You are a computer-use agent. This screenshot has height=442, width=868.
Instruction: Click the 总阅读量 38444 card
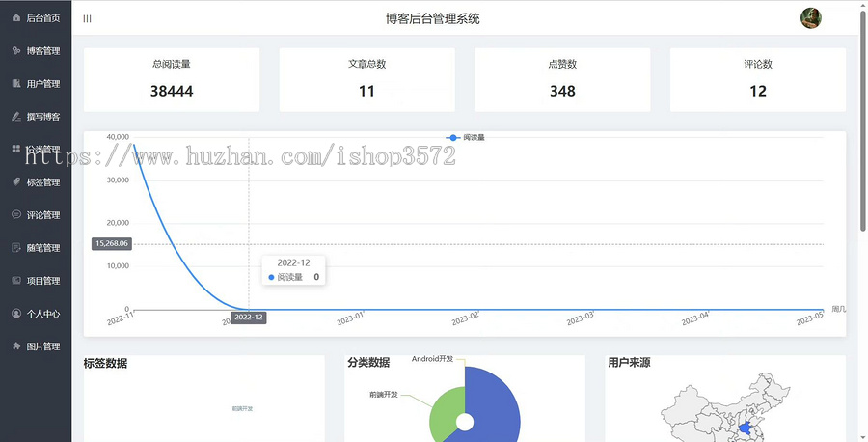click(172, 79)
